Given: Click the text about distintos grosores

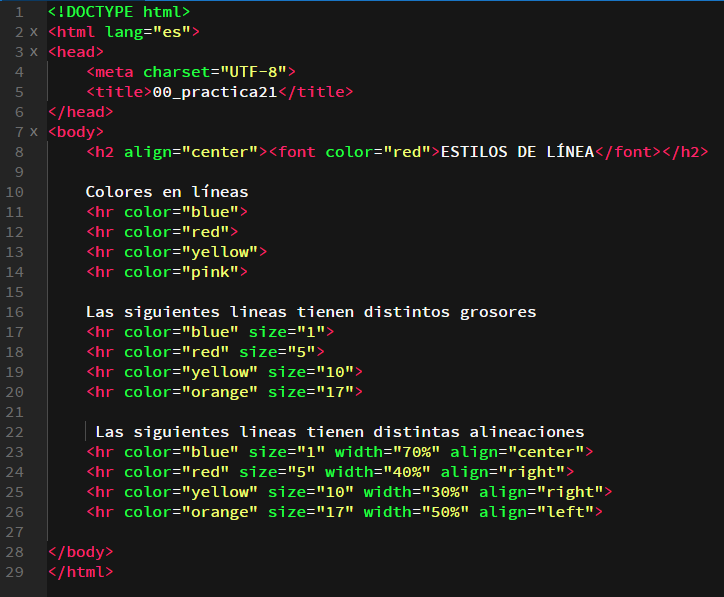Looking at the screenshot, I should point(311,312).
